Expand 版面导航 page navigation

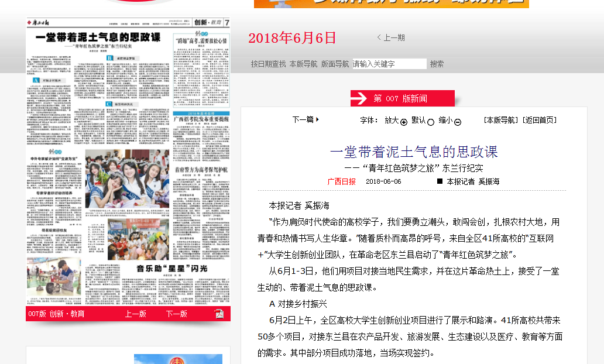pyautogui.click(x=335, y=64)
